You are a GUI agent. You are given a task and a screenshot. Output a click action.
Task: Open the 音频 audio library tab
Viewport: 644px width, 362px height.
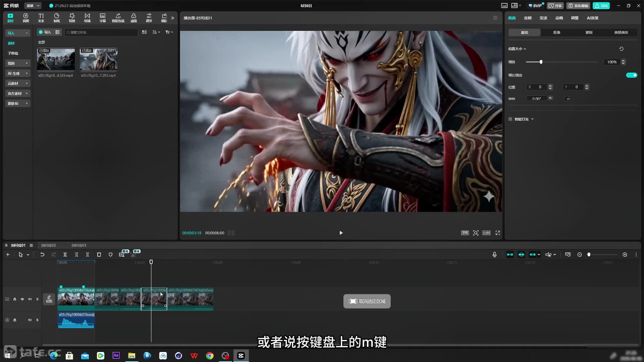click(x=25, y=18)
